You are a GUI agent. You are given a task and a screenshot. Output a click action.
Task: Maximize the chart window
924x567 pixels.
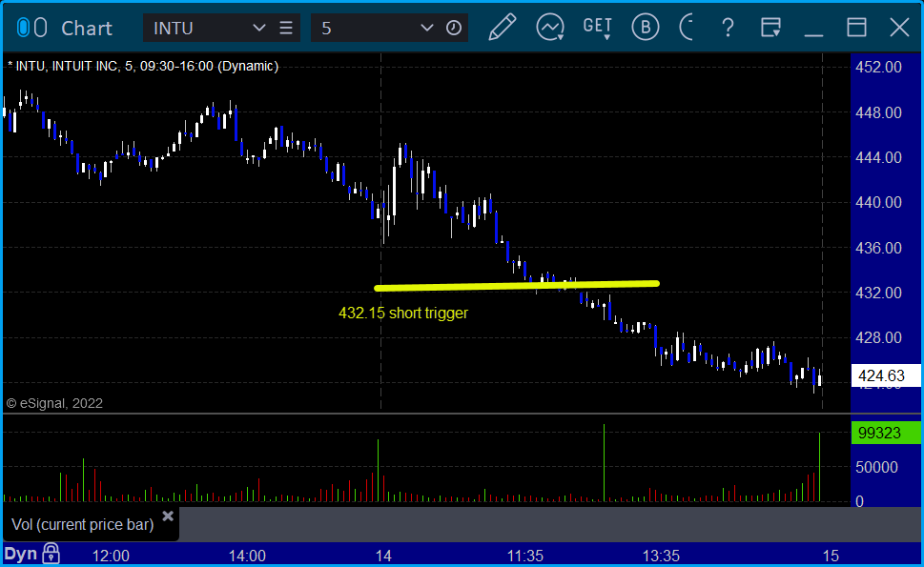point(856,27)
